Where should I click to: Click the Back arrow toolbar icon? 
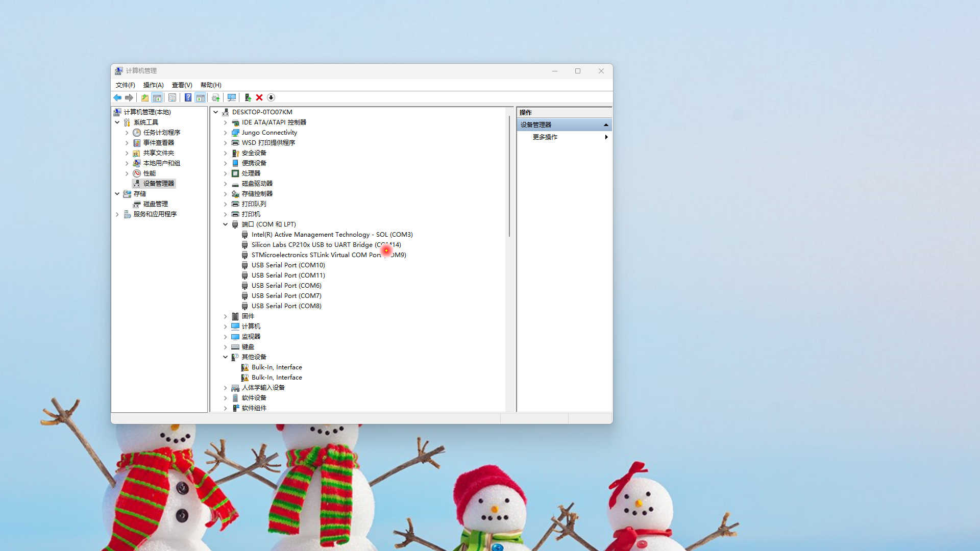[117, 97]
